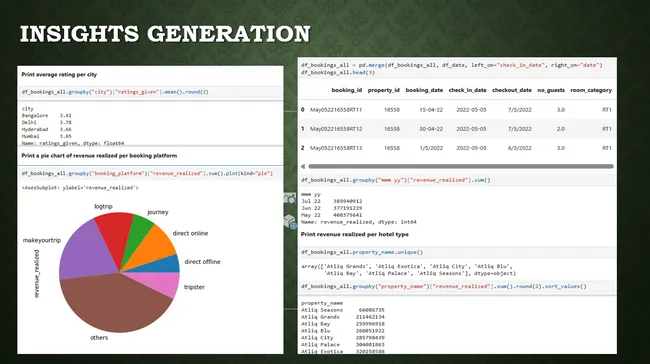This screenshot has width=650, height=364.
Task: Click the Jul 22 revenue 389940912 row
Action: tap(332, 201)
